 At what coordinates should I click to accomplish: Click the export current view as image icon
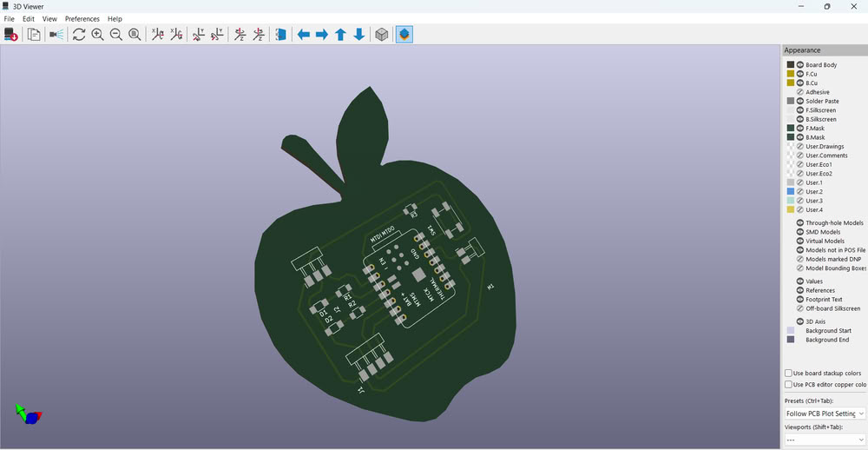[x=10, y=35]
